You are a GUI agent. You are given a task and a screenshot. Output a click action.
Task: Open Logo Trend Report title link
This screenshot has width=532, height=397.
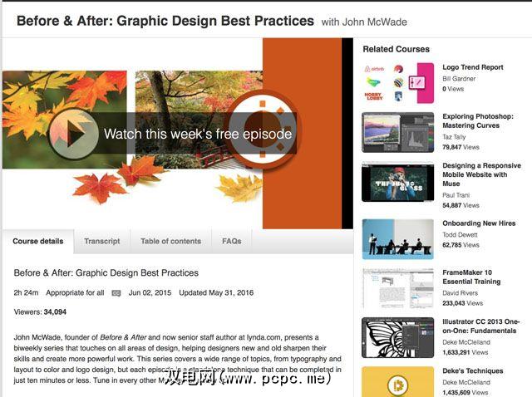click(473, 67)
